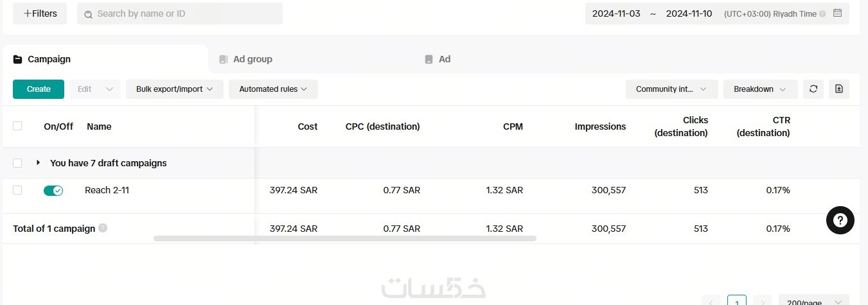Open the Bulk export/import dropdown
Viewport: 868px width, 305px height.
174,89
